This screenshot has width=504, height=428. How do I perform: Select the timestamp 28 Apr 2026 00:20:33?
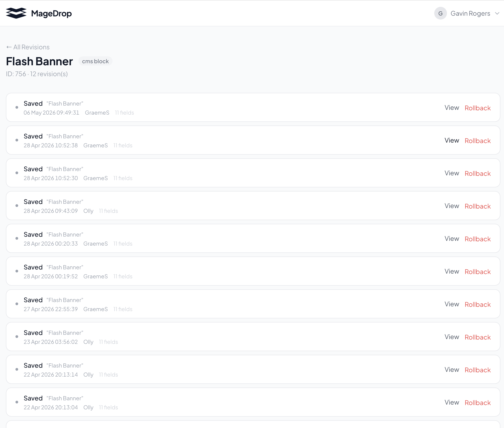51,244
